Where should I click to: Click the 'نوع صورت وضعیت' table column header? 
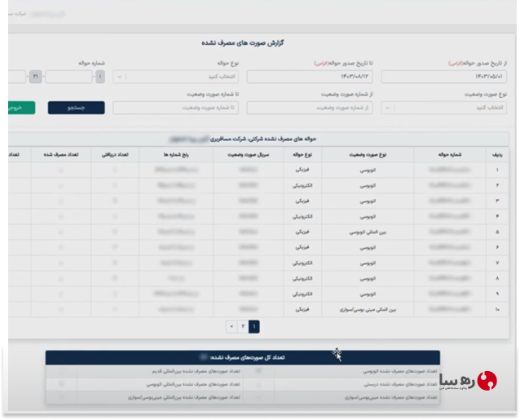[x=368, y=155]
